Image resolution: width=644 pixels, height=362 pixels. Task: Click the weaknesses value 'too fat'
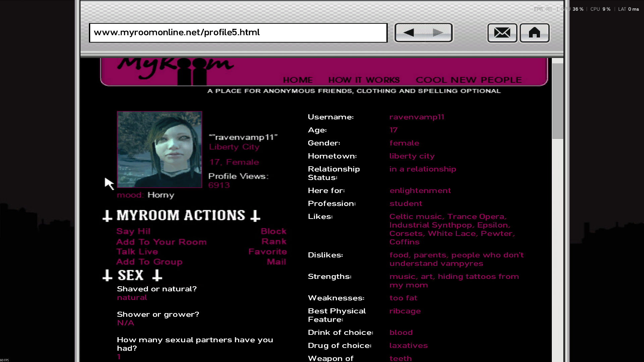pos(403,298)
